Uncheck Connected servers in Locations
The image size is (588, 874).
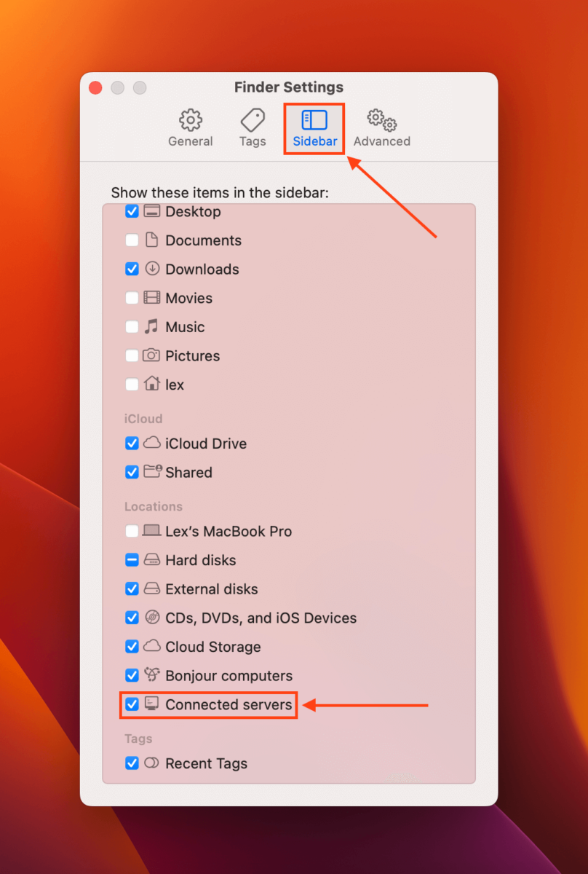(132, 704)
